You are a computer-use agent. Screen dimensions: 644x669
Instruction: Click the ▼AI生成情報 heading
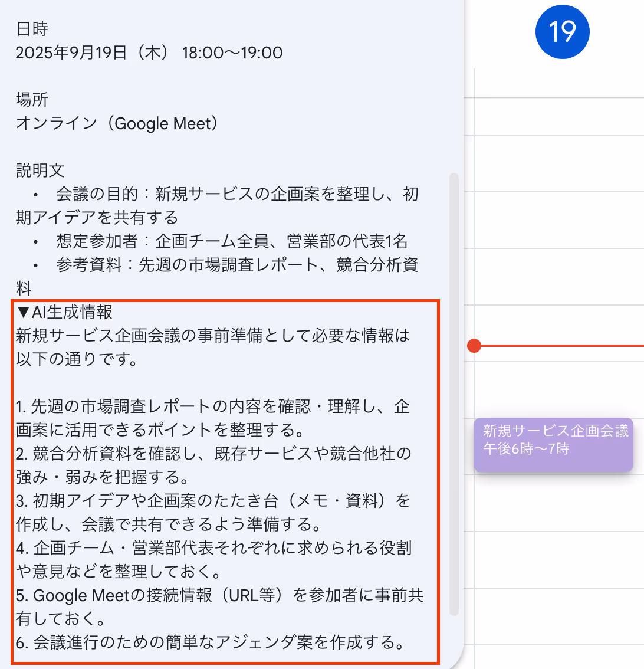pyautogui.click(x=64, y=312)
